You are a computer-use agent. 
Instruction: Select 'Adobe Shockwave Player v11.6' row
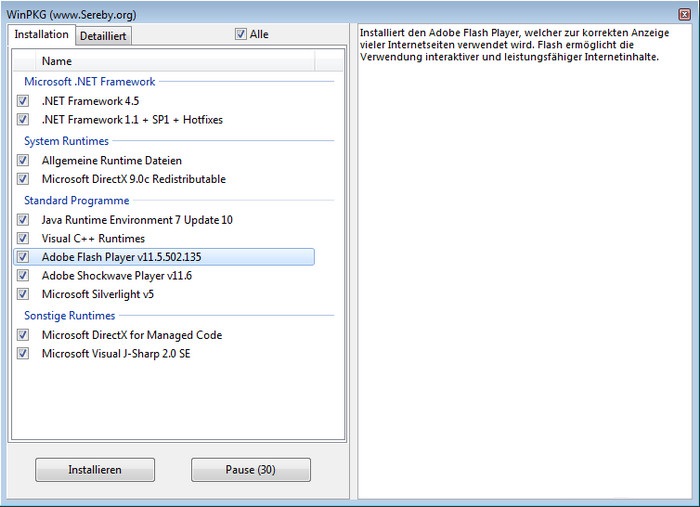pyautogui.click(x=164, y=275)
